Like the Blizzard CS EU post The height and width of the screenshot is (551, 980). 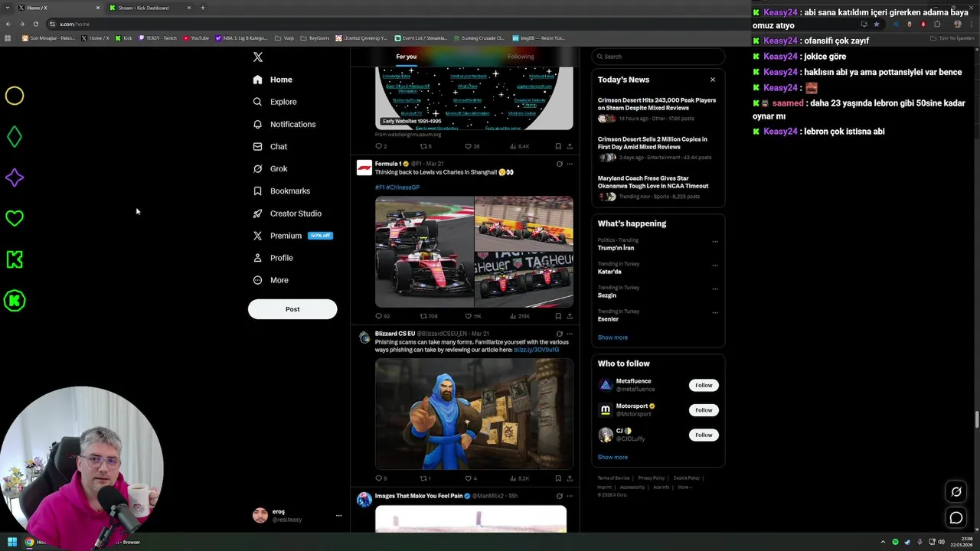(469, 478)
